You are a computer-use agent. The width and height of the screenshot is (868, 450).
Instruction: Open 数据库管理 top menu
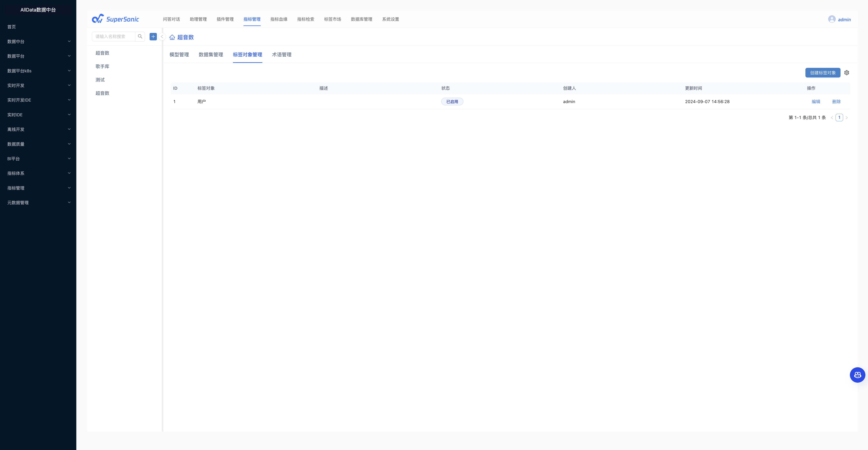[x=362, y=19]
